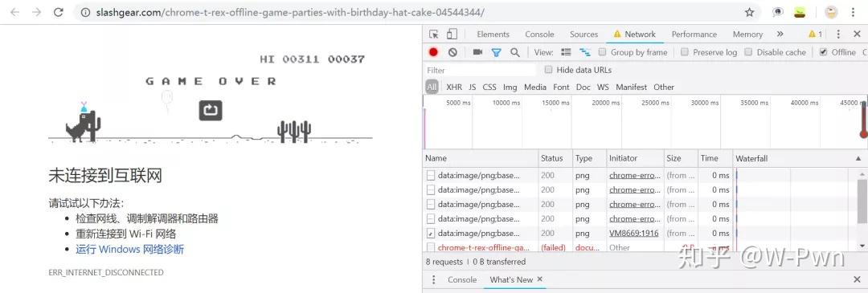Switch to the drawer Console tab
Image resolution: width=868 pixels, height=293 pixels.
[462, 279]
